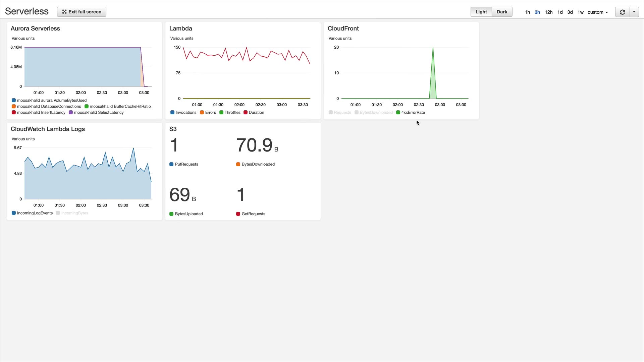This screenshot has width=644, height=362.
Task: Open the refresh options dropdown arrow
Action: 634,12
